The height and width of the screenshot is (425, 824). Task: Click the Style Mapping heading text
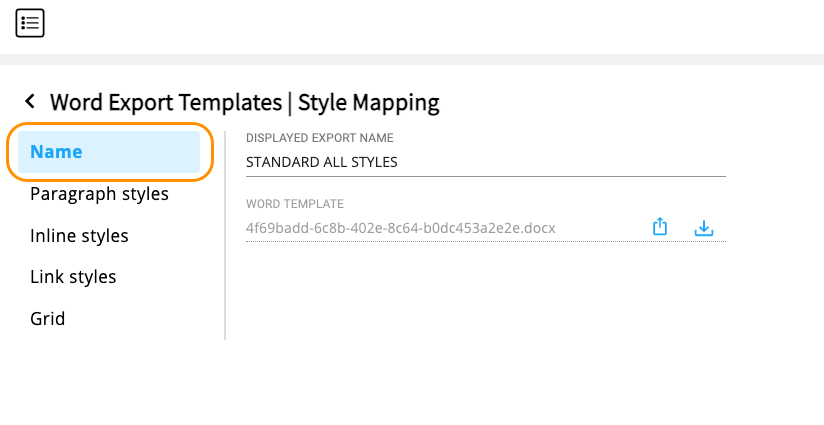[x=368, y=102]
